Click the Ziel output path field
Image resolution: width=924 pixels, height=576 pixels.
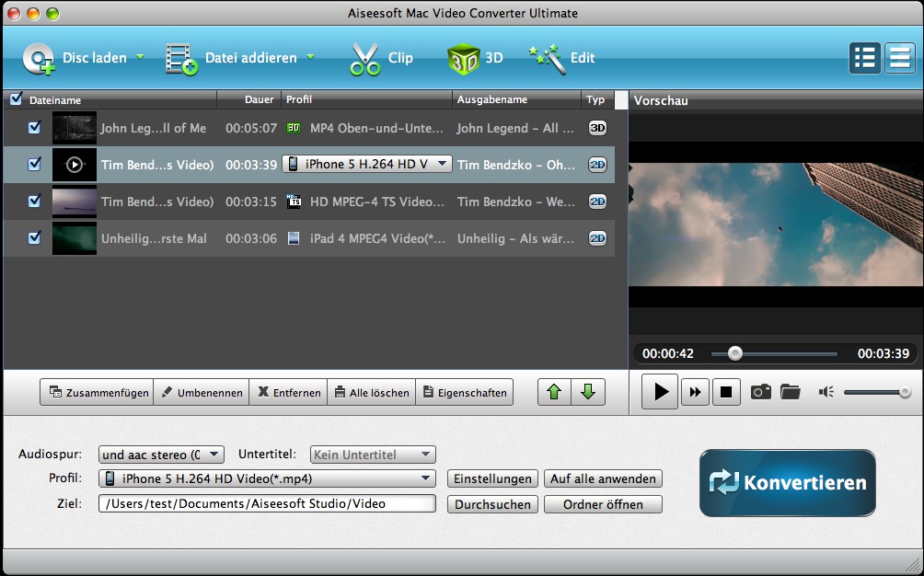[267, 503]
